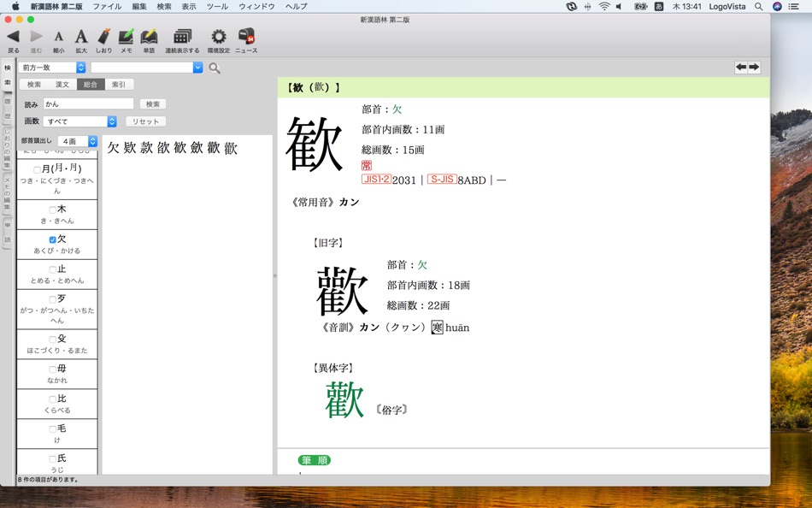Click the previous entry left arrow
The height and width of the screenshot is (508, 812).
(x=741, y=67)
